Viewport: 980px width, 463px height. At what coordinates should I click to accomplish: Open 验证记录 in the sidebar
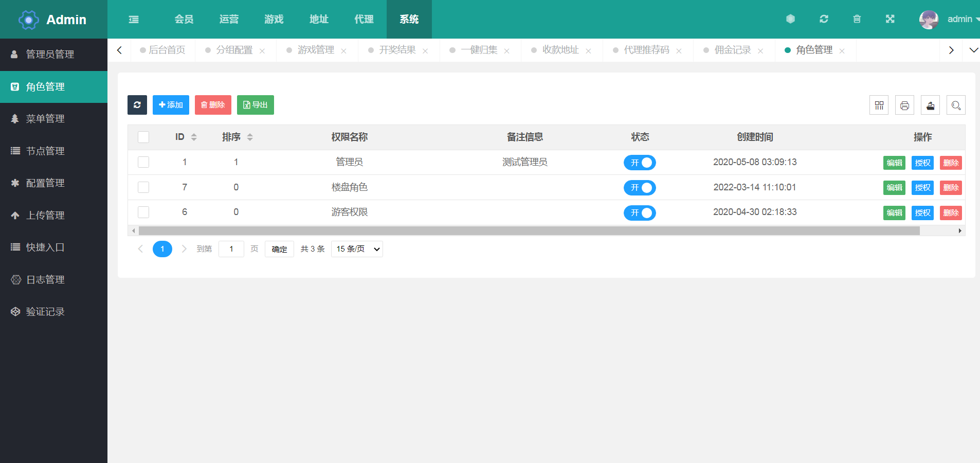pos(53,312)
